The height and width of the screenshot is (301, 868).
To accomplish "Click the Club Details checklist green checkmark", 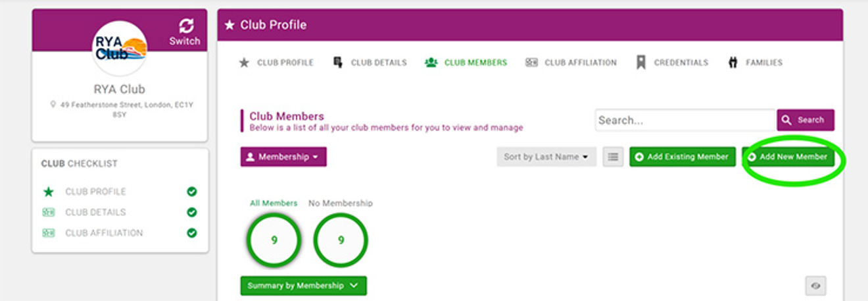I will point(191,212).
